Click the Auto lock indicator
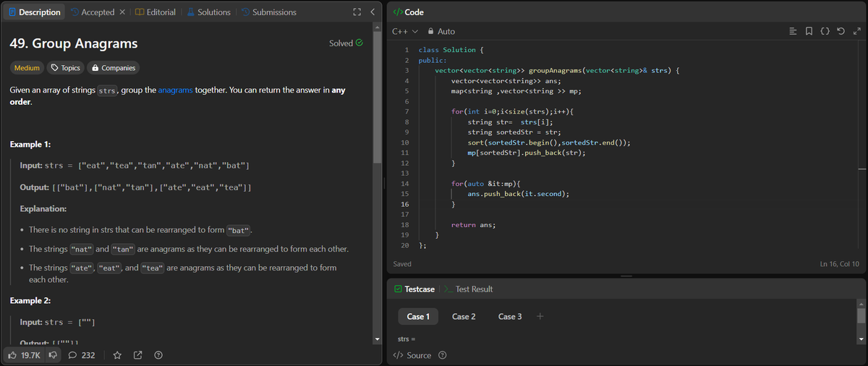 442,32
